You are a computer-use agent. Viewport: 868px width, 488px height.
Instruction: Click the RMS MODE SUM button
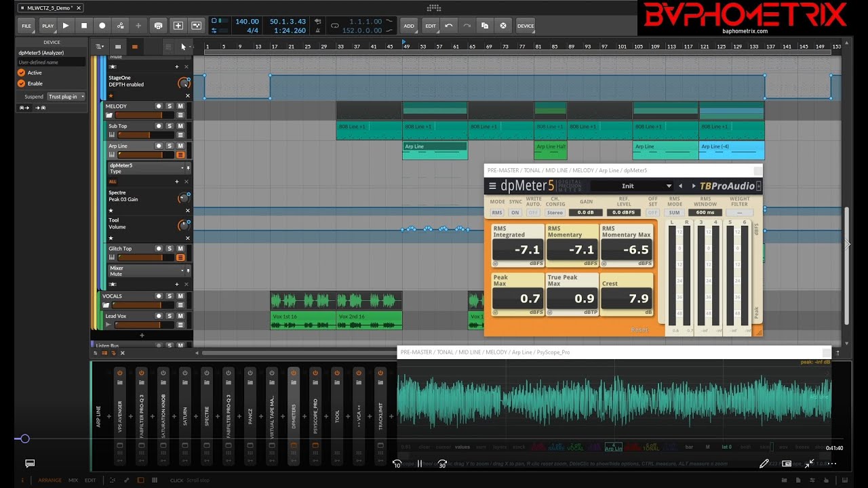pyautogui.click(x=674, y=213)
